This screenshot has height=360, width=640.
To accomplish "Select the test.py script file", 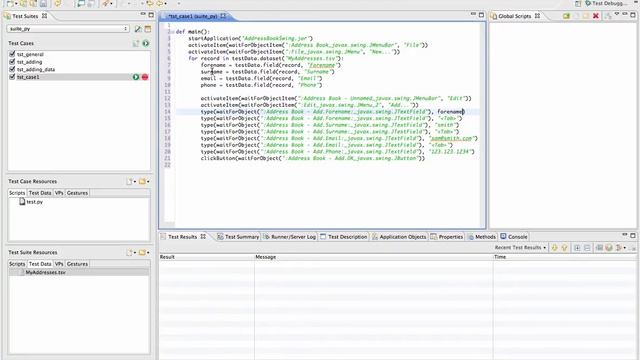I will coord(31,202).
